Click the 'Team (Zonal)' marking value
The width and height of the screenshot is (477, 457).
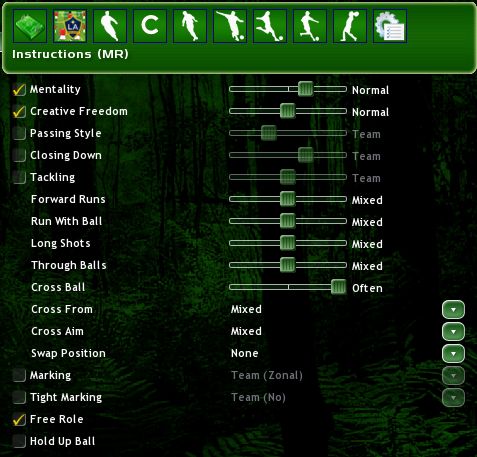[267, 376]
